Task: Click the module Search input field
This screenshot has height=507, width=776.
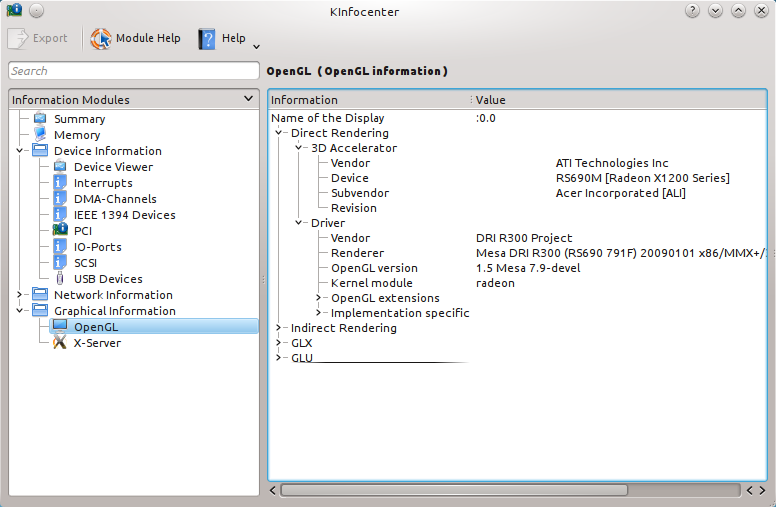Action: point(133,71)
